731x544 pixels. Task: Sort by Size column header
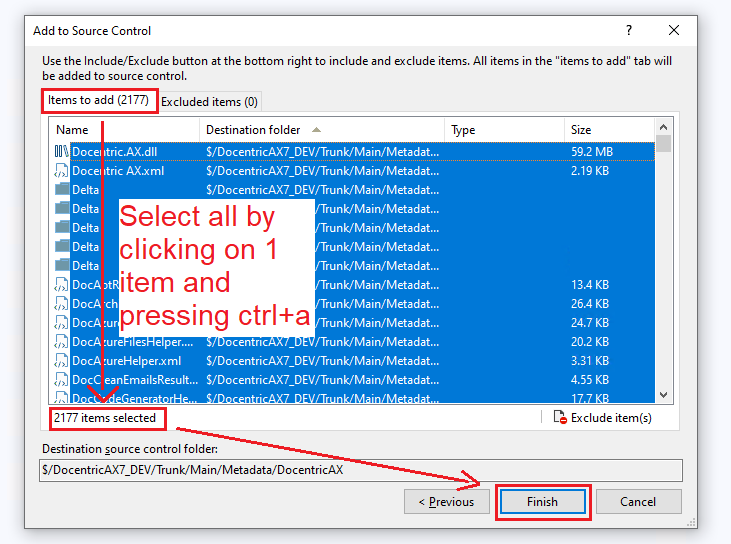click(609, 130)
